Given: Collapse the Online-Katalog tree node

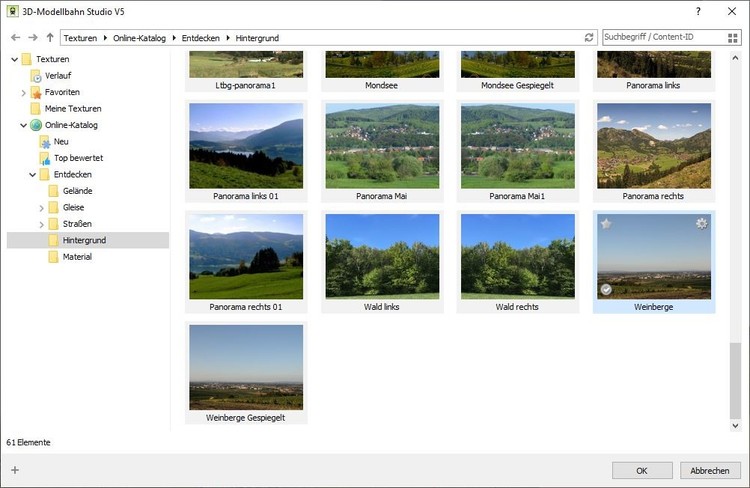Looking at the screenshot, I should pos(23,125).
